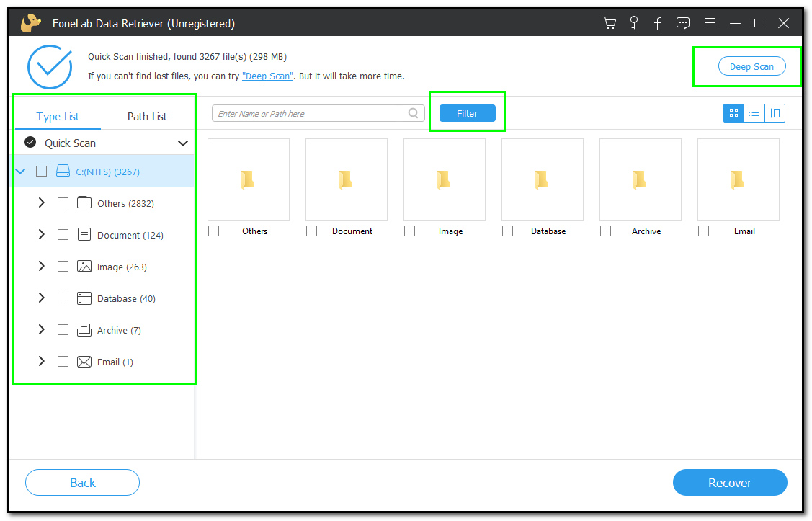Expand the Image (263) node
Viewport: 812px width, 521px height.
pos(42,266)
